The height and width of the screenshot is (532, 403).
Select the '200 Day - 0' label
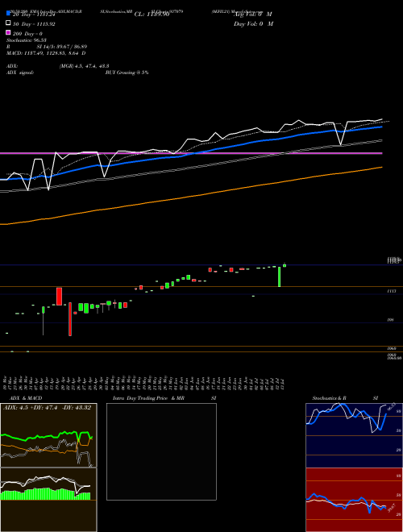click(27, 34)
